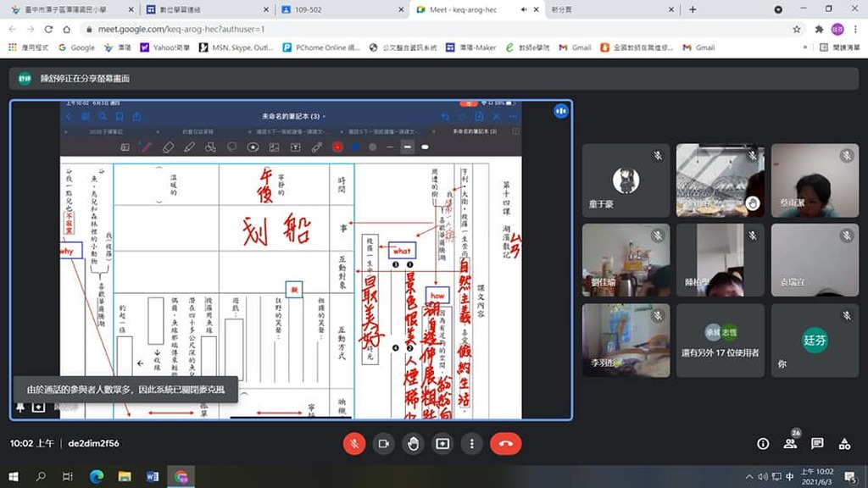The height and width of the screenshot is (488, 868).
Task: Click the present icon beside the pin on the shared tile
Action: pyautogui.click(x=38, y=408)
